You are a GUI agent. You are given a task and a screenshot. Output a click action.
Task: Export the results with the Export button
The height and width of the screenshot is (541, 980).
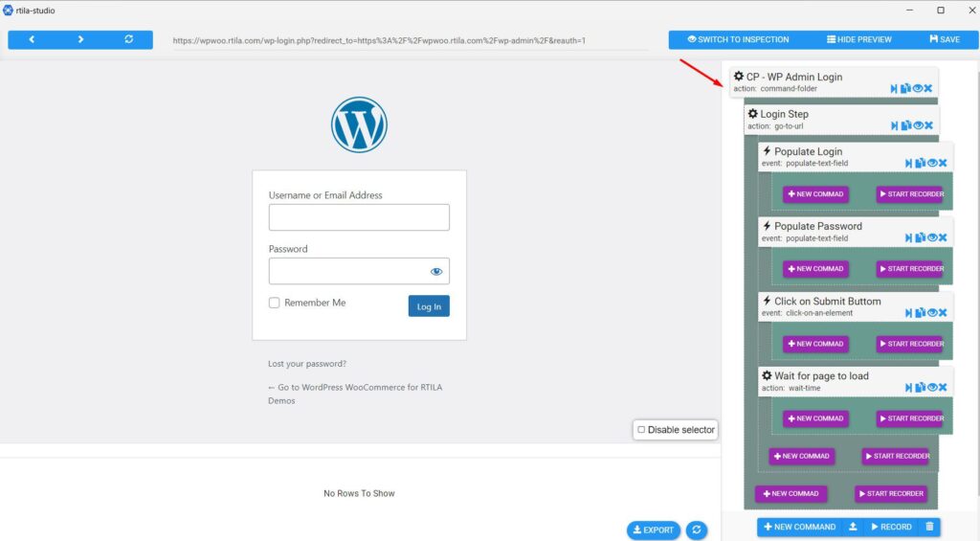[x=653, y=530]
